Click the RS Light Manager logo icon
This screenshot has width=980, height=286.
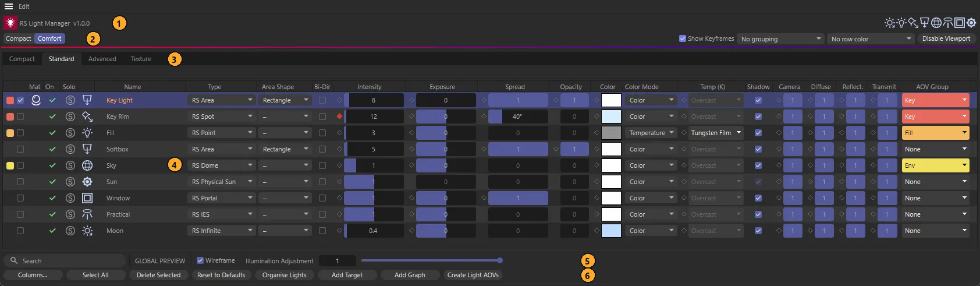pos(10,23)
